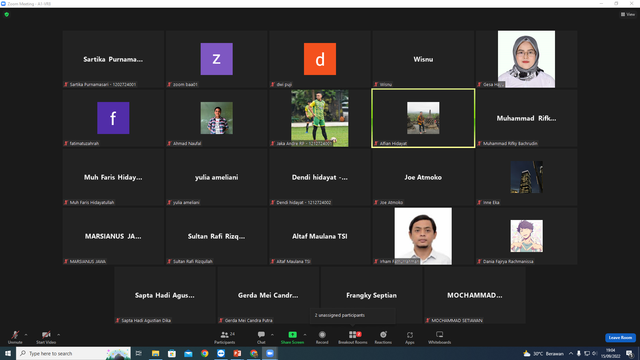Viewport: 640px width, 360px height.
Task: Click Irham's portrait photo tile
Action: click(x=423, y=236)
